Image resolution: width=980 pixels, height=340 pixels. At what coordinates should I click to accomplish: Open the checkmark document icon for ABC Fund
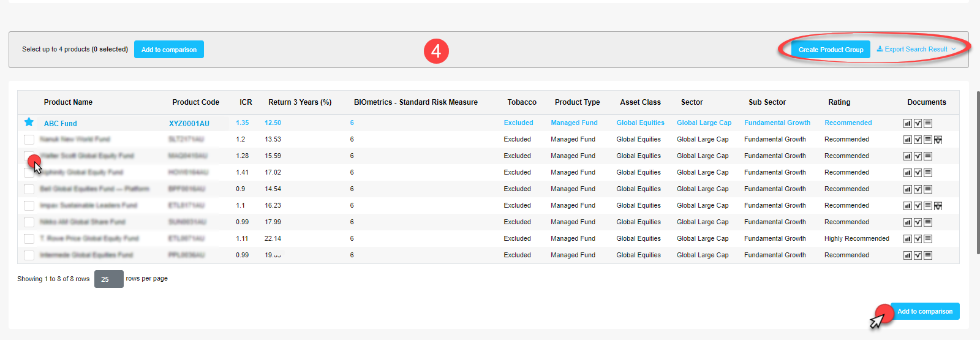point(918,123)
